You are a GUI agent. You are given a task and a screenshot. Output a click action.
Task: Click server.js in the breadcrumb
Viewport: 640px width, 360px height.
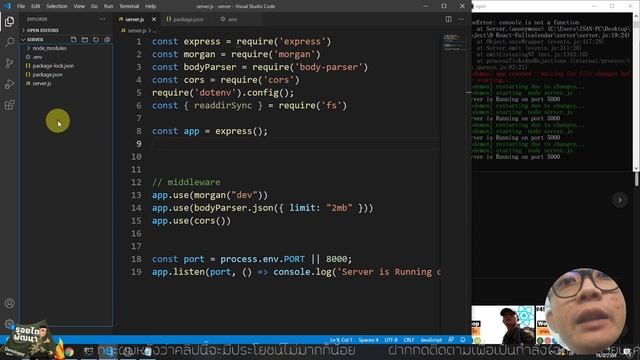tap(137, 31)
